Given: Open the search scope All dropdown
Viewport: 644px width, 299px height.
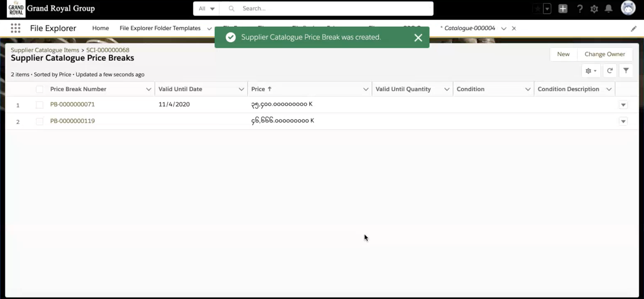Looking at the screenshot, I should pyautogui.click(x=206, y=9).
